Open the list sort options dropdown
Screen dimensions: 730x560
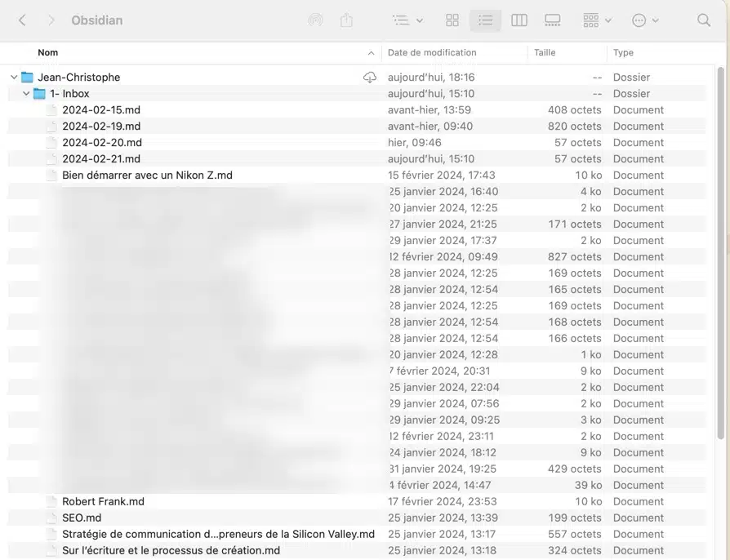(x=407, y=20)
